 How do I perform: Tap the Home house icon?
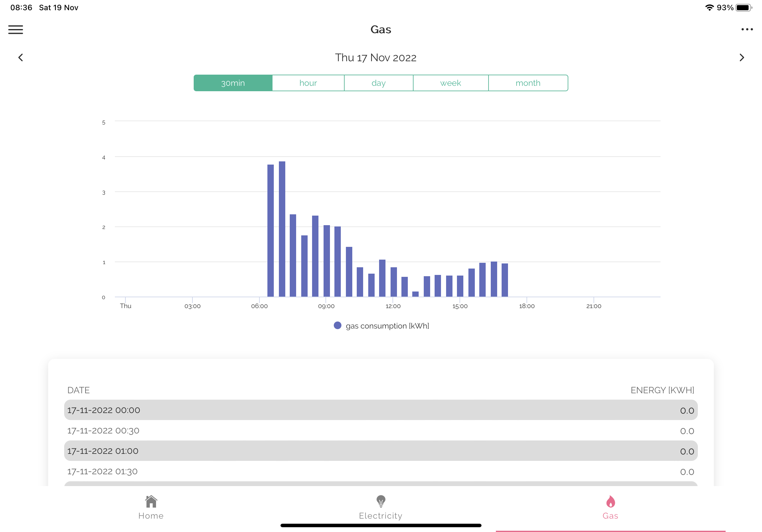point(151,501)
